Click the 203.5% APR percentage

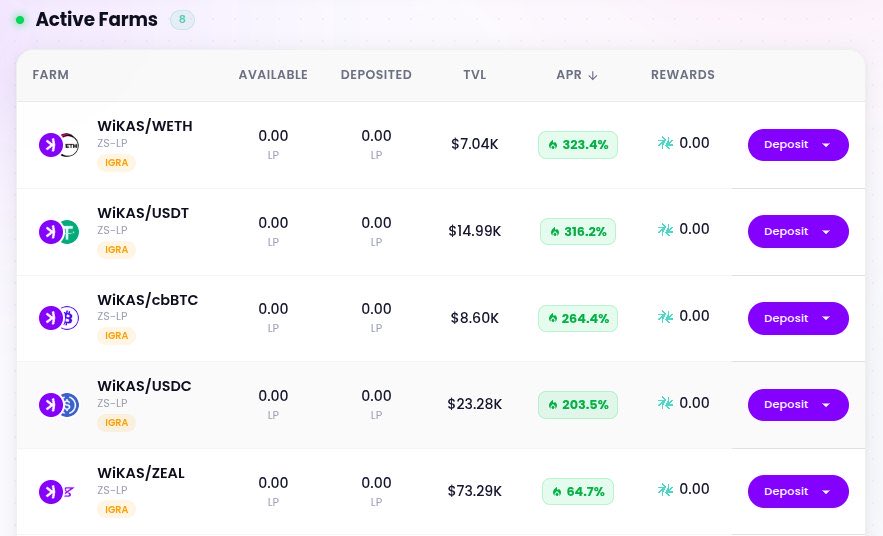pos(585,405)
